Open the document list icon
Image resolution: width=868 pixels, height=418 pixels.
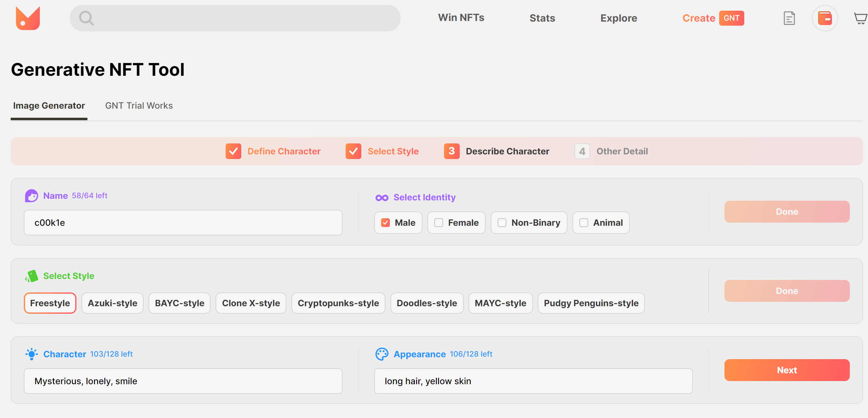789,18
